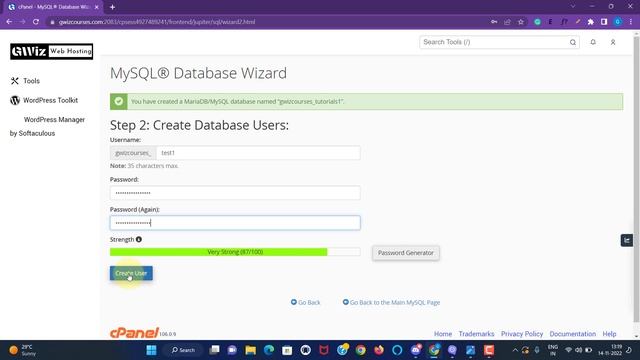Toggle the browser side panel icon
This screenshot has width=640, height=360.
pyautogui.click(x=604, y=22)
